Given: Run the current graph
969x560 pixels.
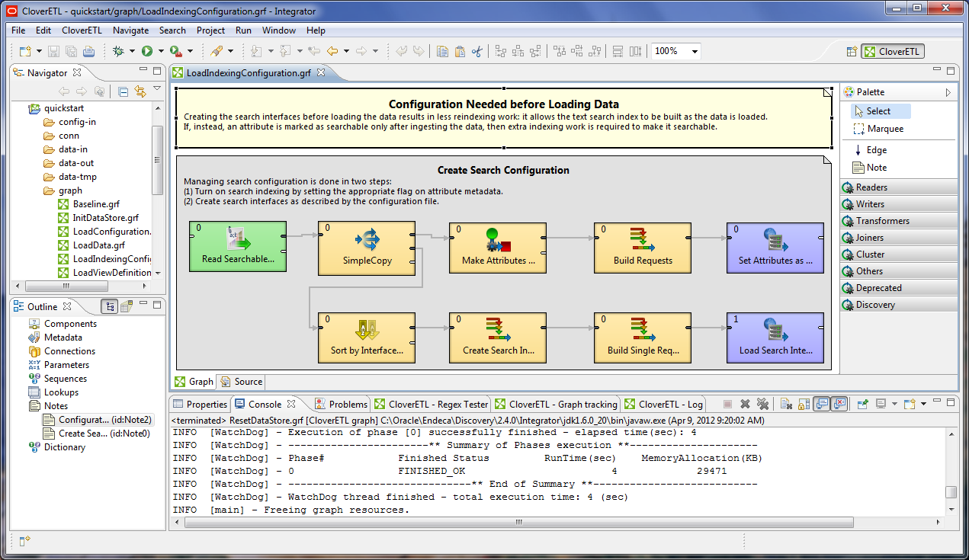Looking at the screenshot, I should [146, 51].
